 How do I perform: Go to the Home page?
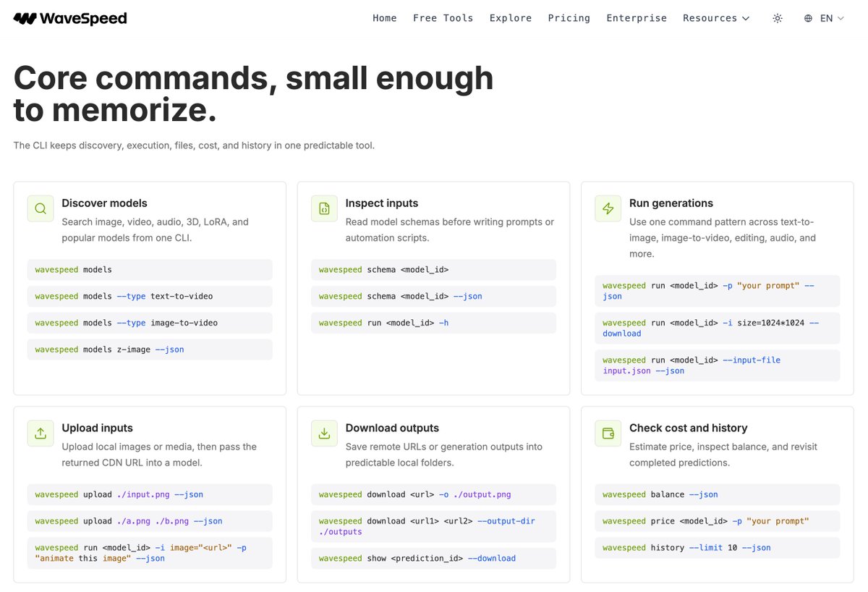click(x=385, y=18)
